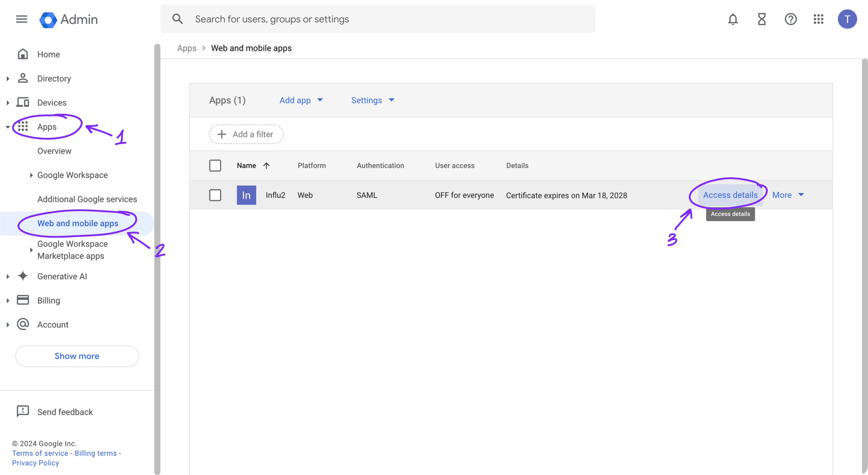Switch to the Overview section under Apps

[54, 151]
